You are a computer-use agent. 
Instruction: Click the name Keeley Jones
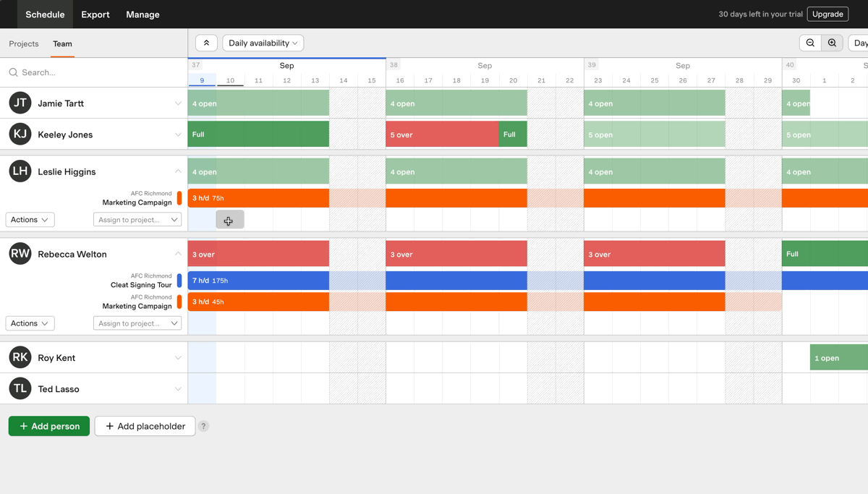pos(65,135)
